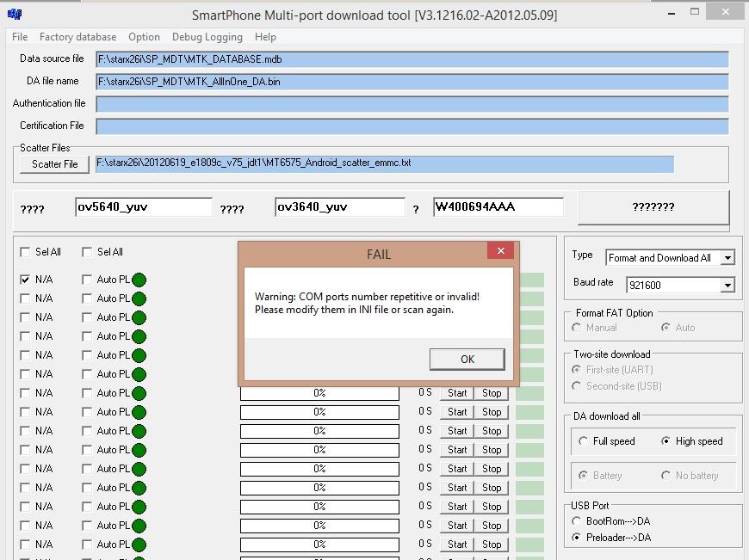Select the Battery radio option
The height and width of the screenshot is (560, 749).
(x=583, y=476)
